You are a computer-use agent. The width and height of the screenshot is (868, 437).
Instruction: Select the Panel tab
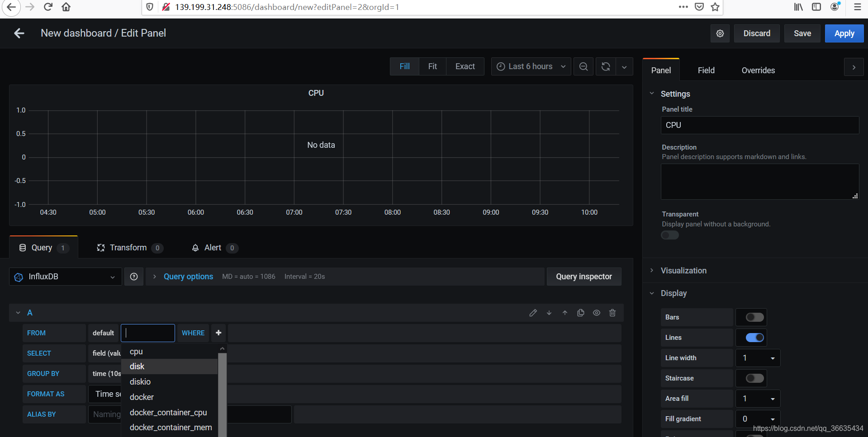pos(661,70)
